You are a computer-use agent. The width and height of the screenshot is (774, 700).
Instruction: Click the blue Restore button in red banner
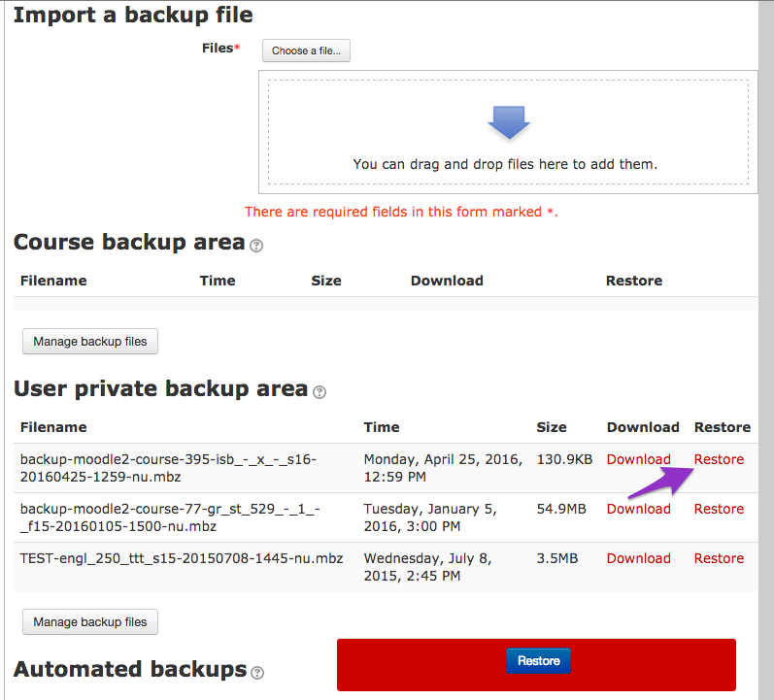(x=539, y=660)
